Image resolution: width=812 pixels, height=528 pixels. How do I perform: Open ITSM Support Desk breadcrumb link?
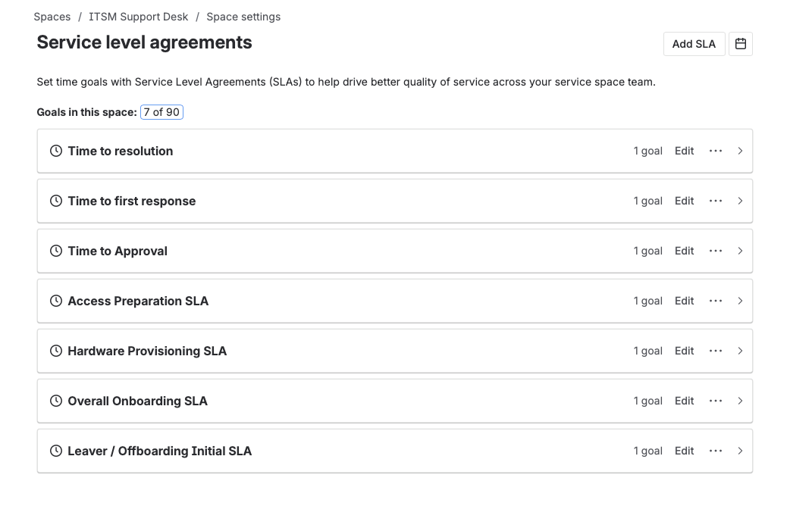pos(139,17)
